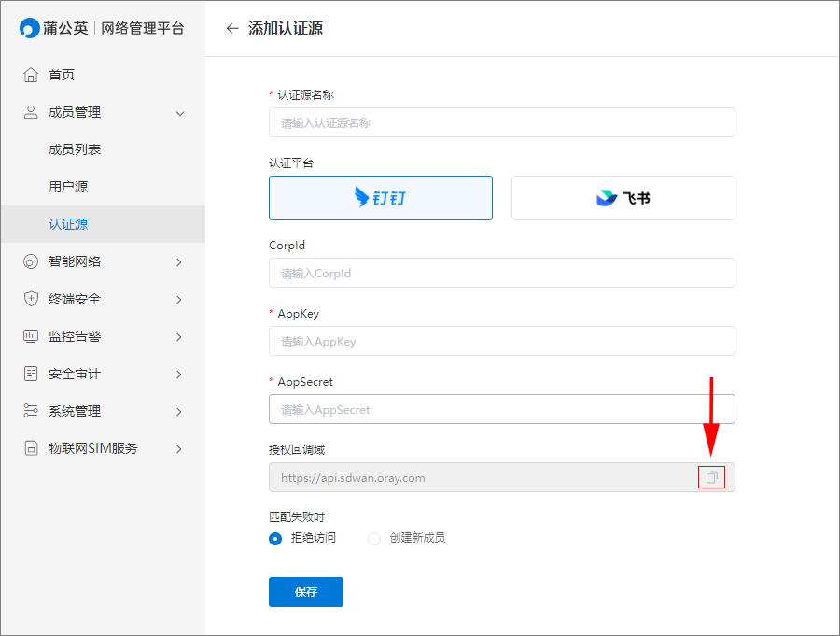Click the 授权回调域 label
Screen dimensions: 840x636
click(297, 449)
